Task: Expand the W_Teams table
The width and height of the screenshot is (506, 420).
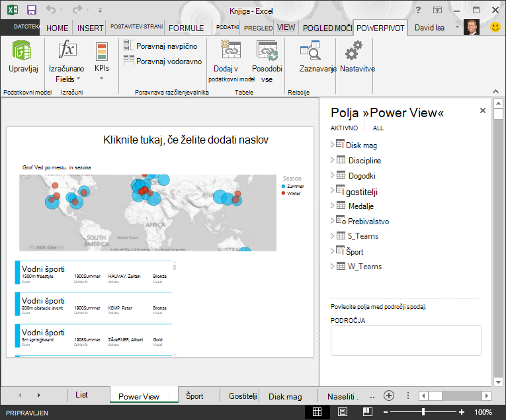Action: (332, 266)
